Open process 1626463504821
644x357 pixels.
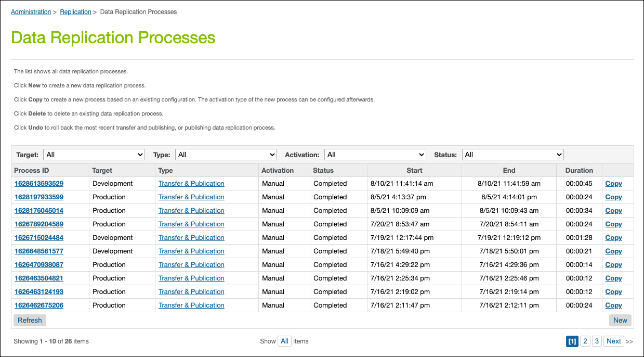coord(39,278)
